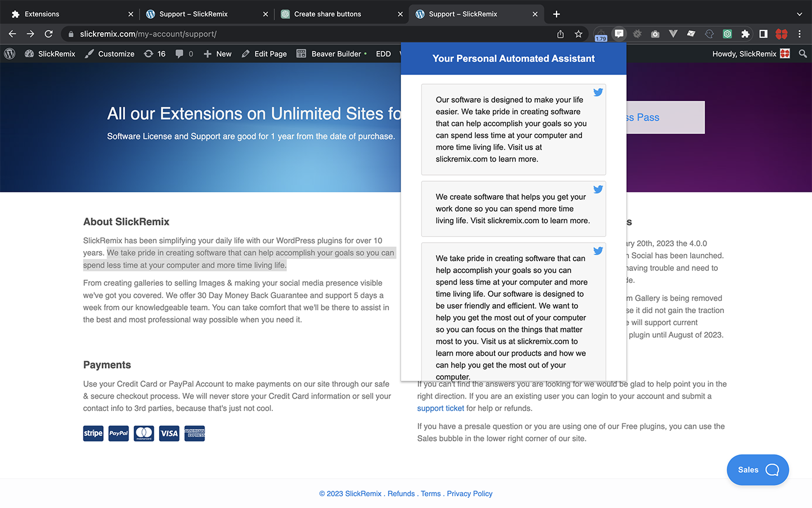Click New in the admin bar
The image size is (812, 508).
click(217, 54)
